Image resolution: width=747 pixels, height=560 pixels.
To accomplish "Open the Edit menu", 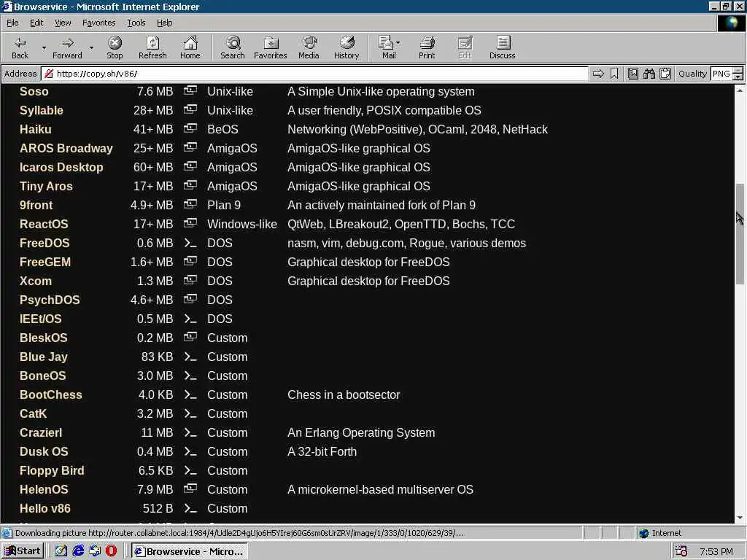I will [36, 23].
